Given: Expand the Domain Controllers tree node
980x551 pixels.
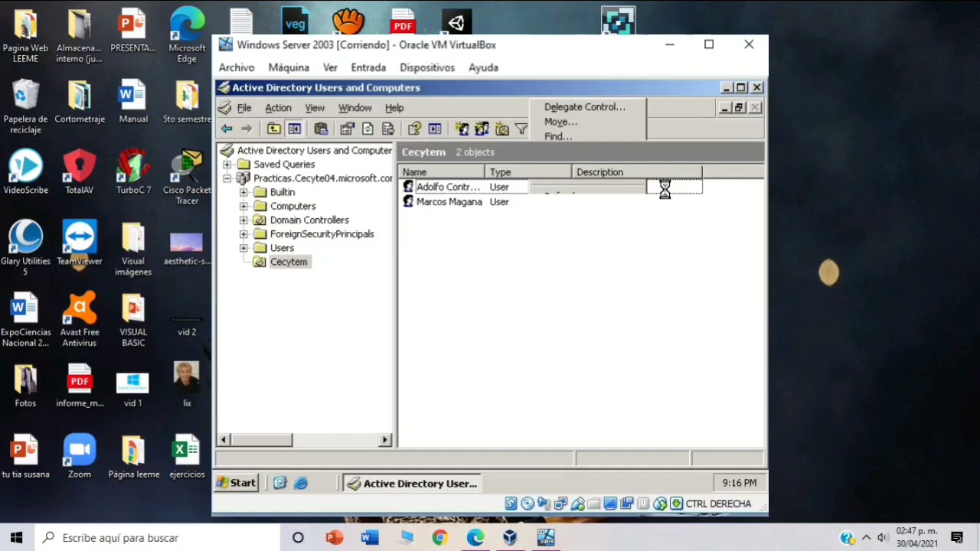Looking at the screenshot, I should [x=243, y=220].
